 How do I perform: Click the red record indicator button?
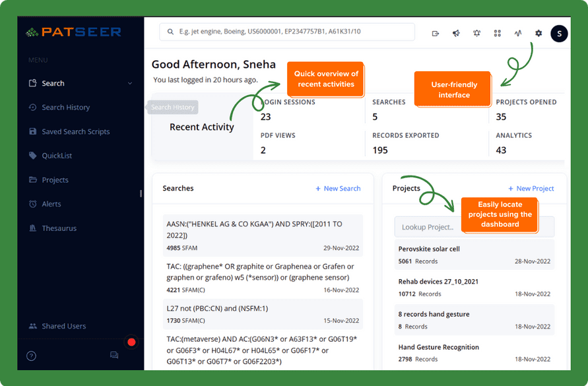[x=131, y=342]
